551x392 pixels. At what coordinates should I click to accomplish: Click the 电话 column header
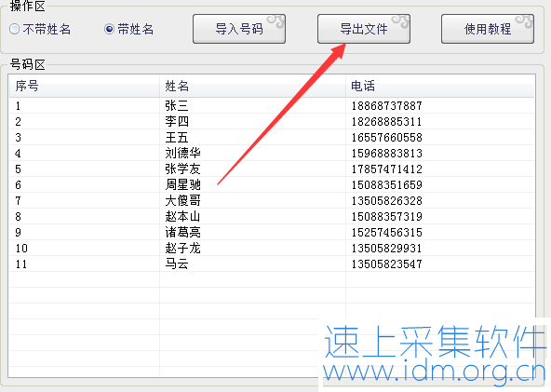(x=440, y=86)
